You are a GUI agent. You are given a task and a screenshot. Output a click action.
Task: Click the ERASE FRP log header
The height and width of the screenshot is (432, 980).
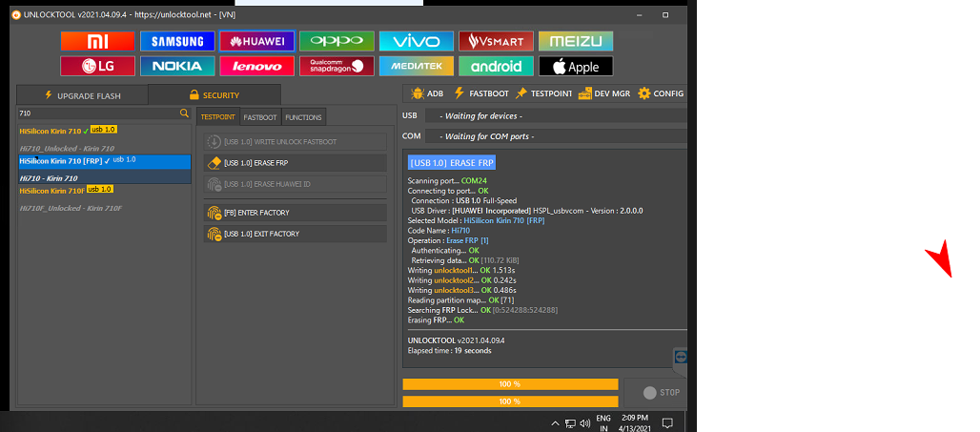point(452,163)
